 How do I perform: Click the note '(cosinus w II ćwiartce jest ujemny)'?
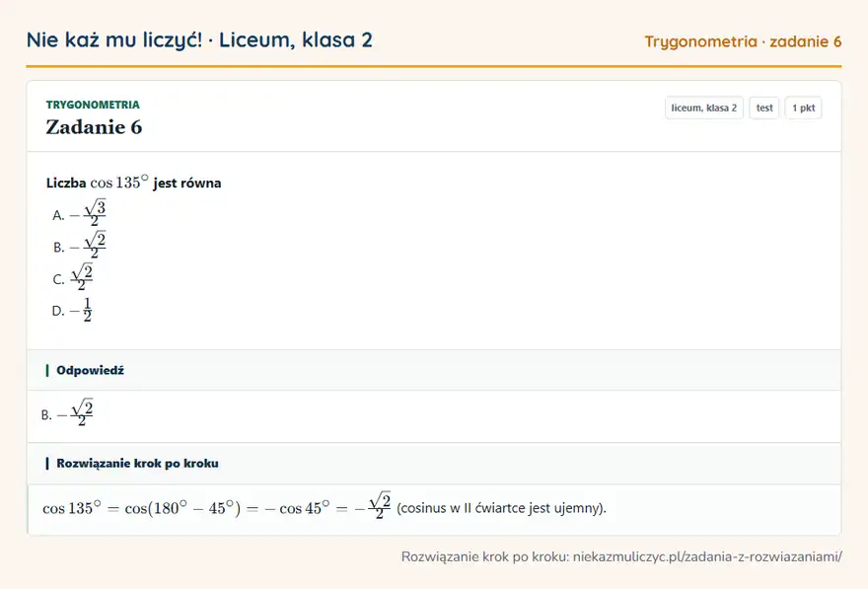pos(501,508)
